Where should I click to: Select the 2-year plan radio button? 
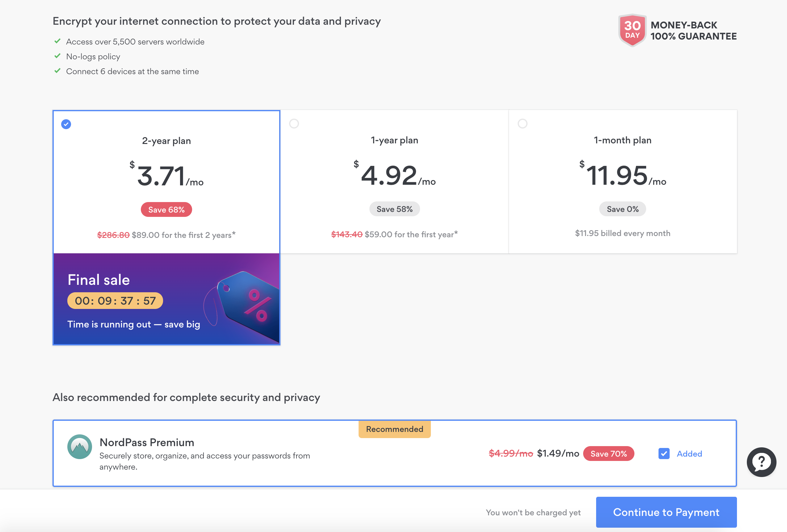pos(66,124)
